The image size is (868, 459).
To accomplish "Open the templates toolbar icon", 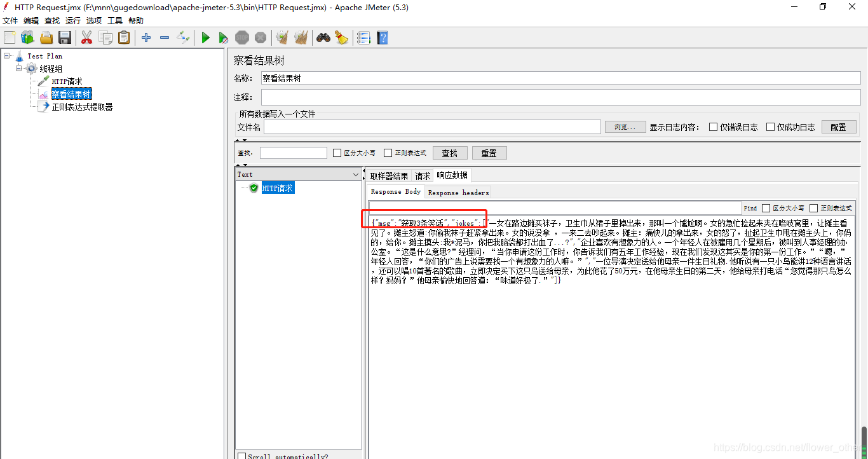I will coord(27,38).
